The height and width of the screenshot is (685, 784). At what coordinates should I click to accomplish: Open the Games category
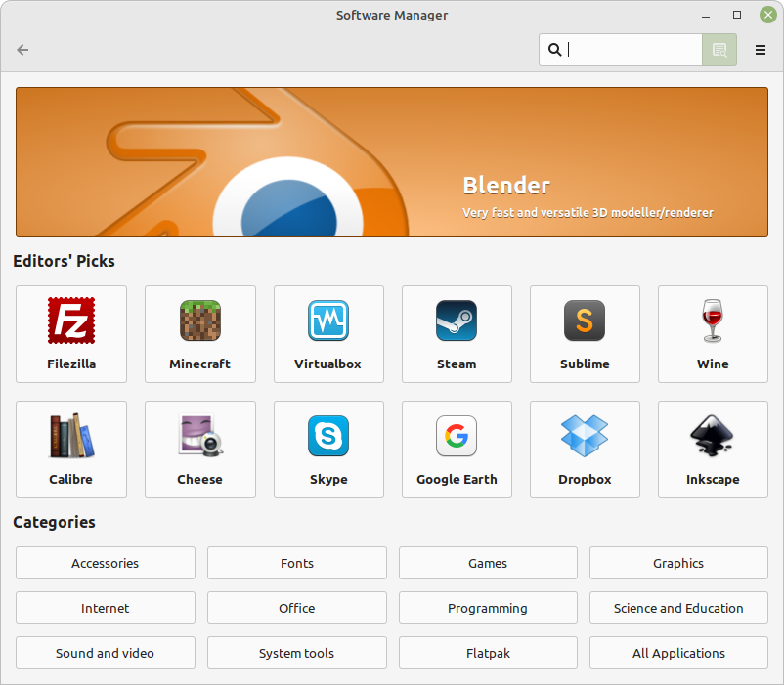[x=488, y=563]
